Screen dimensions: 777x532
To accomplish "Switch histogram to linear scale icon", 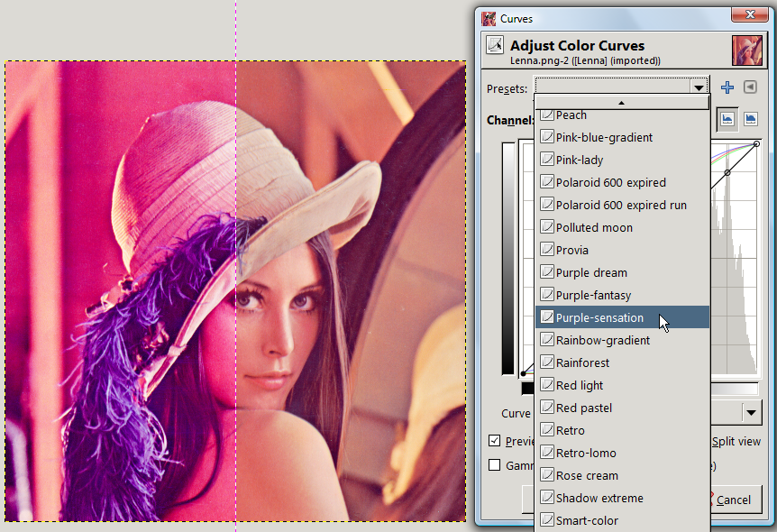I will [x=727, y=119].
